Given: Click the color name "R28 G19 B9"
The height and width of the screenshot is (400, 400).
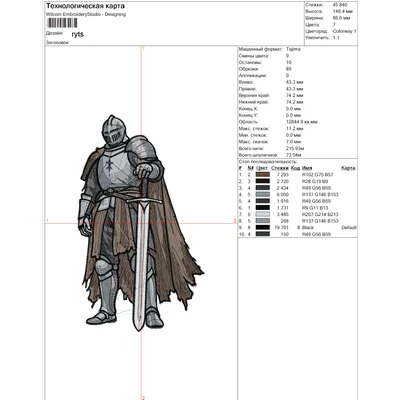Looking at the screenshot, I should tap(315, 181).
